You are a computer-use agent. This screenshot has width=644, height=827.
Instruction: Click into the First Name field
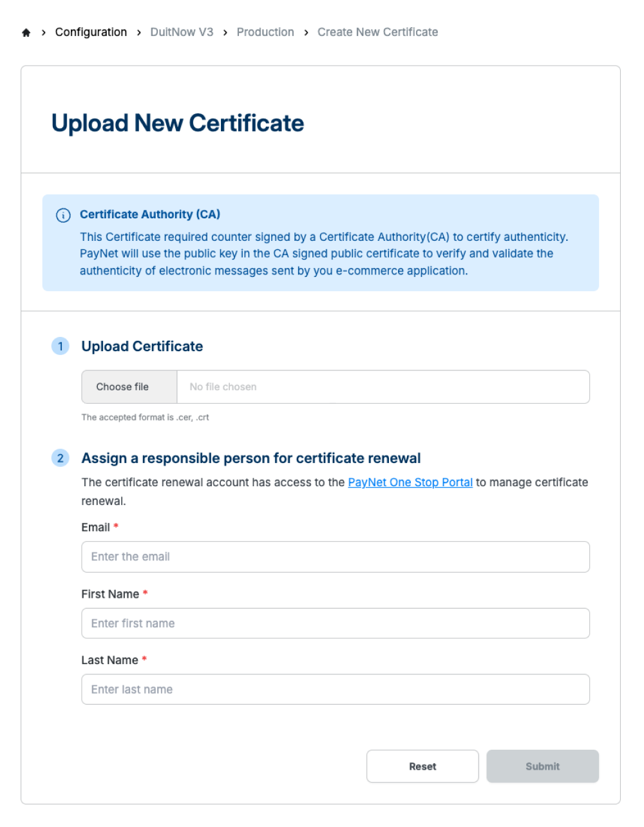point(336,623)
